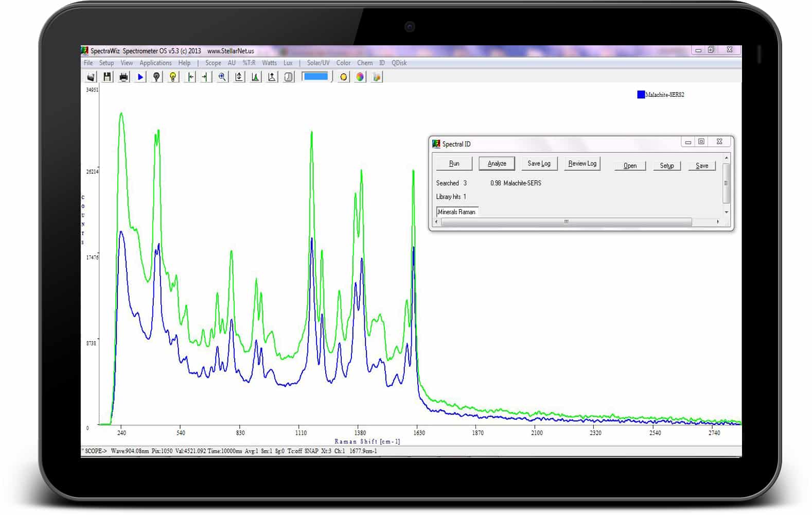The width and height of the screenshot is (812, 515).
Task: Click the rainbow color wheel icon
Action: pos(360,77)
